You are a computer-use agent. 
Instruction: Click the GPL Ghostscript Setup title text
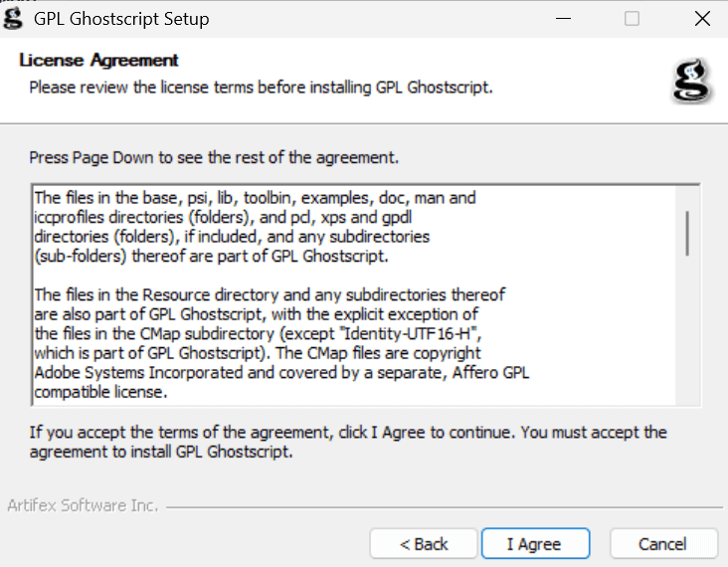pos(121,19)
